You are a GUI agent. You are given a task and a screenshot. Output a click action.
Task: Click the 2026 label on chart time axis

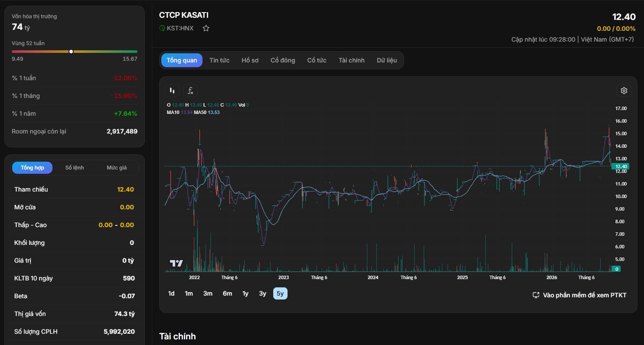[x=552, y=277]
